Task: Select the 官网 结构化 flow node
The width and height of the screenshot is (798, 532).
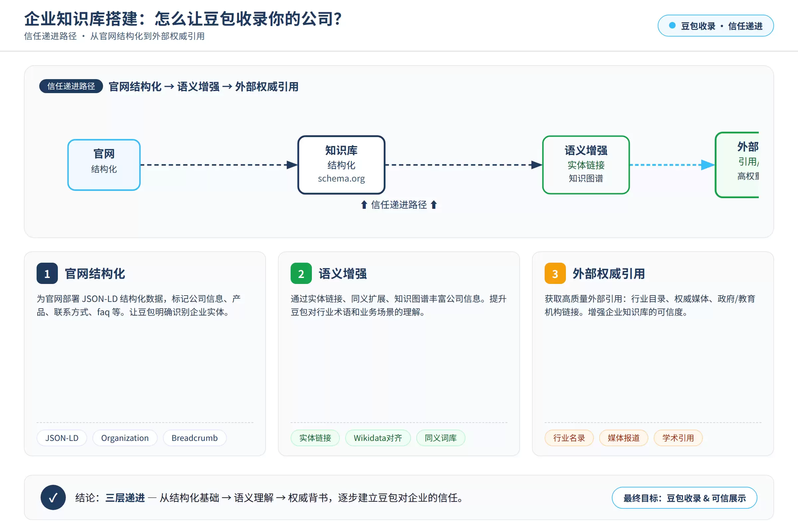Action: (x=104, y=165)
